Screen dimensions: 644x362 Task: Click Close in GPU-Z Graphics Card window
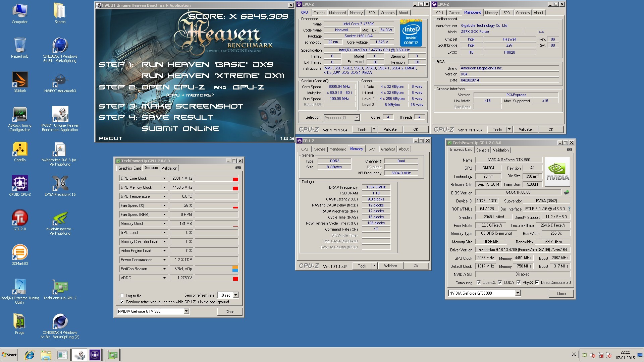561,293
